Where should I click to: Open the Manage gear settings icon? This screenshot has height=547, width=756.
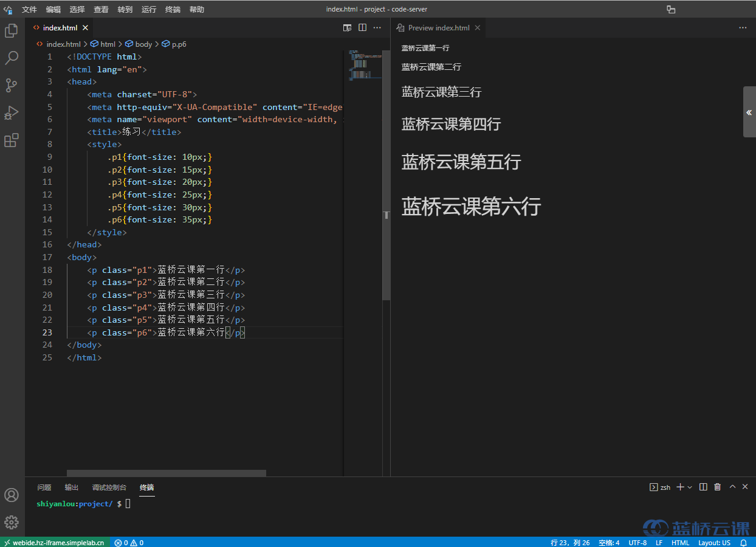pyautogui.click(x=12, y=522)
